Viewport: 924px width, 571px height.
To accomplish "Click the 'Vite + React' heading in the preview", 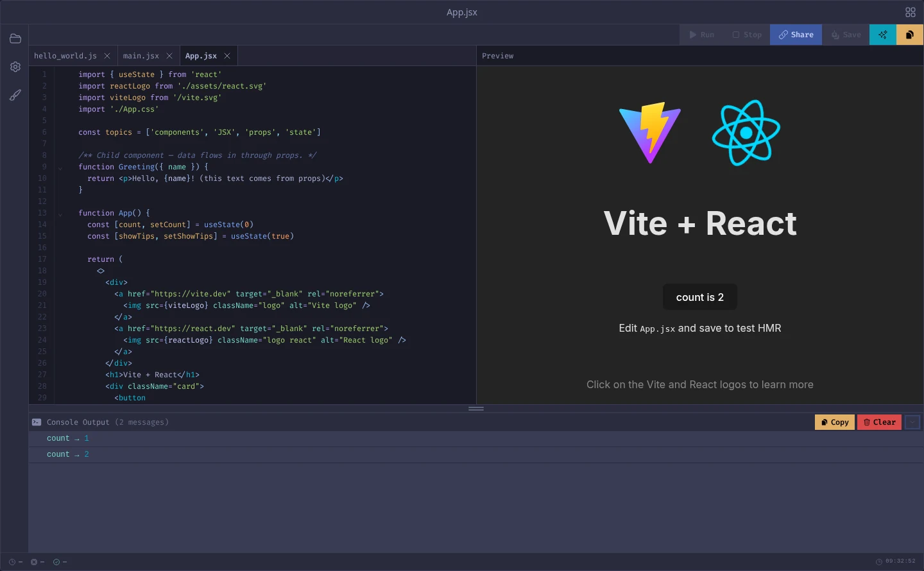I will [x=700, y=223].
